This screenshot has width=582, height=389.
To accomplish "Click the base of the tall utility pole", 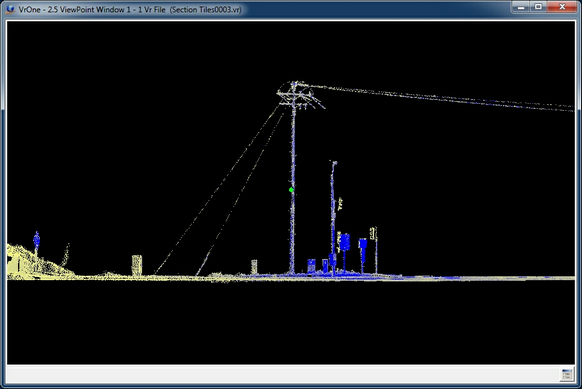I will tap(292, 272).
